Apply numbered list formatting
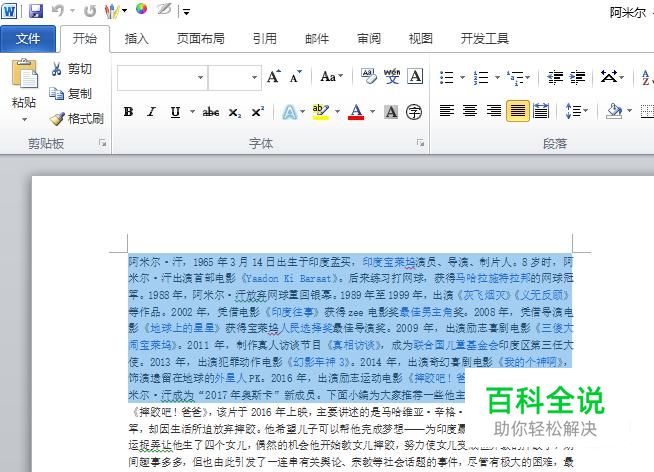The image size is (654, 472). pos(481,77)
